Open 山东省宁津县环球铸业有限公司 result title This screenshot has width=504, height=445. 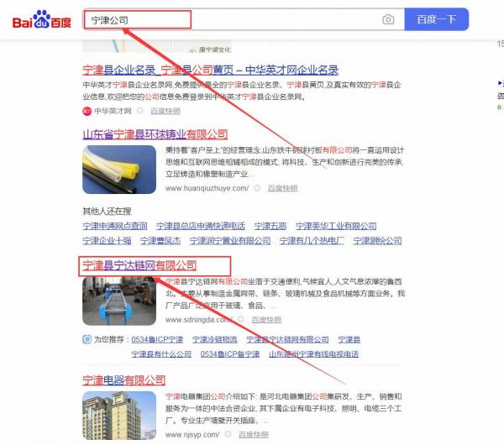click(x=155, y=134)
